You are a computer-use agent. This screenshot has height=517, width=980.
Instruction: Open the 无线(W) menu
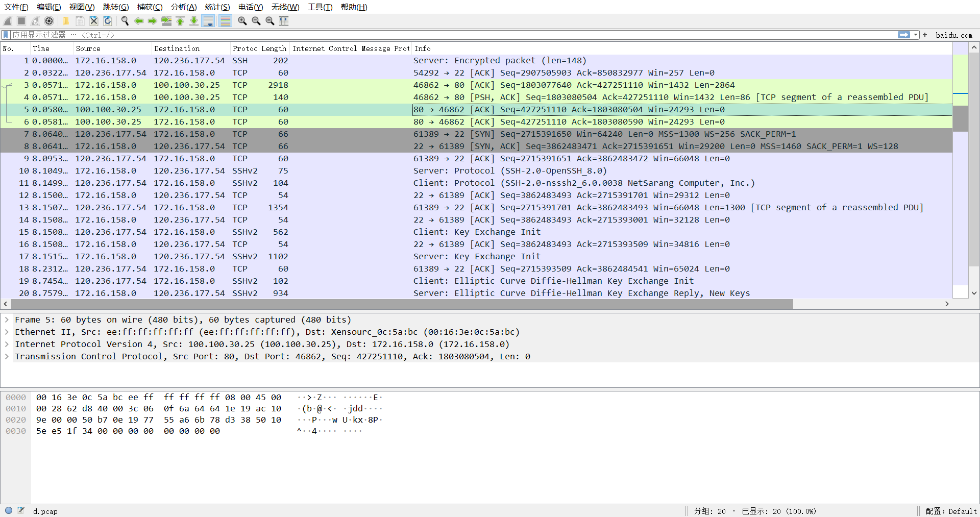click(285, 7)
